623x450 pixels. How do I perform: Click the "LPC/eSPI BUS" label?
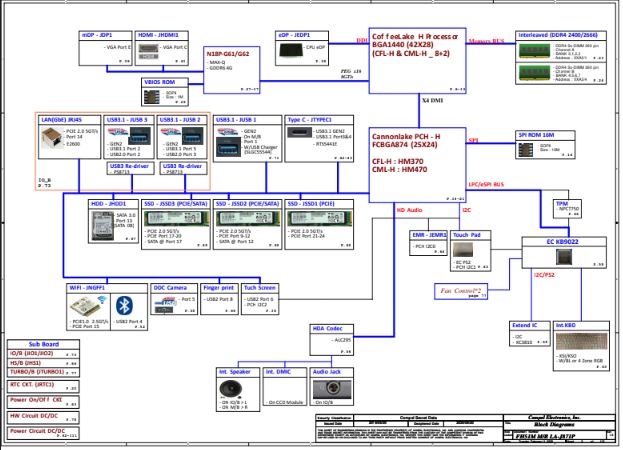click(486, 184)
